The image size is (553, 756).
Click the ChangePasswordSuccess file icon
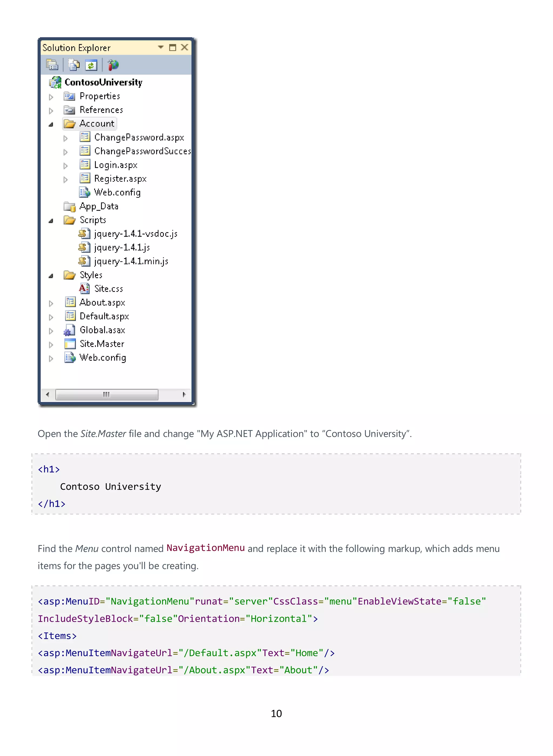click(x=85, y=151)
